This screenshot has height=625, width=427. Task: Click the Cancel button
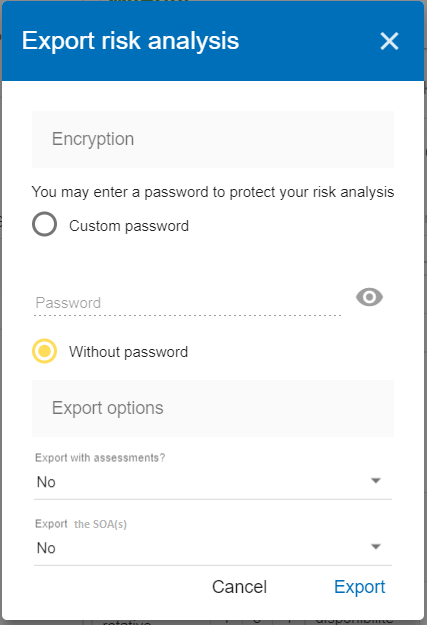(x=239, y=587)
